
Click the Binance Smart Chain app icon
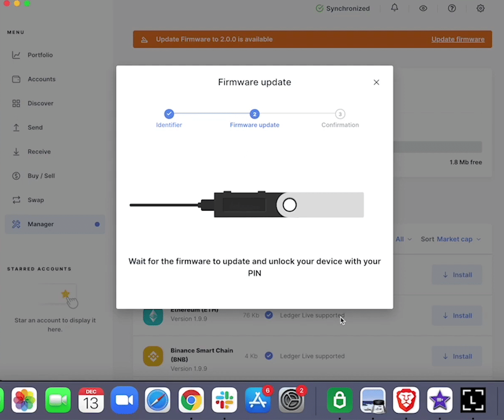coord(153,356)
